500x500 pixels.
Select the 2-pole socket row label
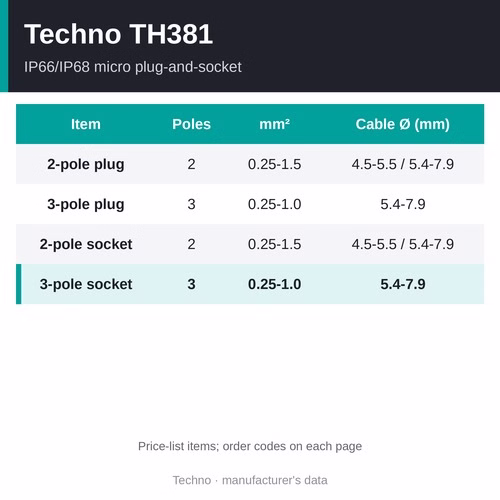pyautogui.click(x=86, y=244)
